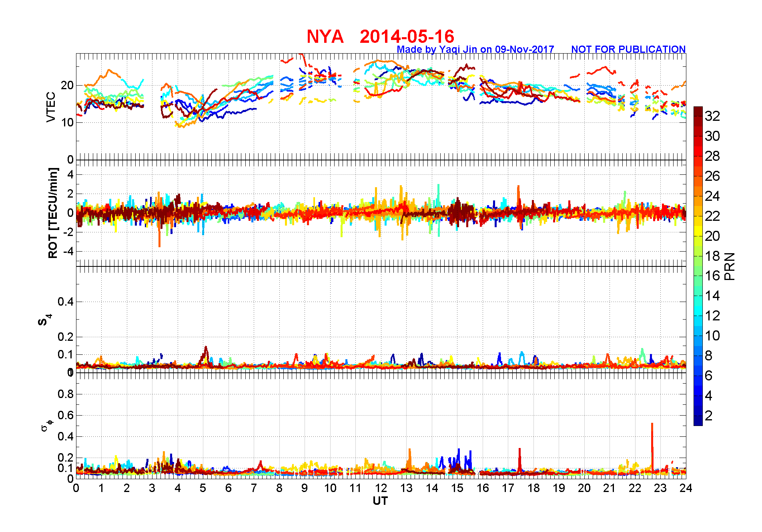This screenshot has width=762, height=532.
Task: Select the 'UT' x-axis label
Action: click(380, 501)
